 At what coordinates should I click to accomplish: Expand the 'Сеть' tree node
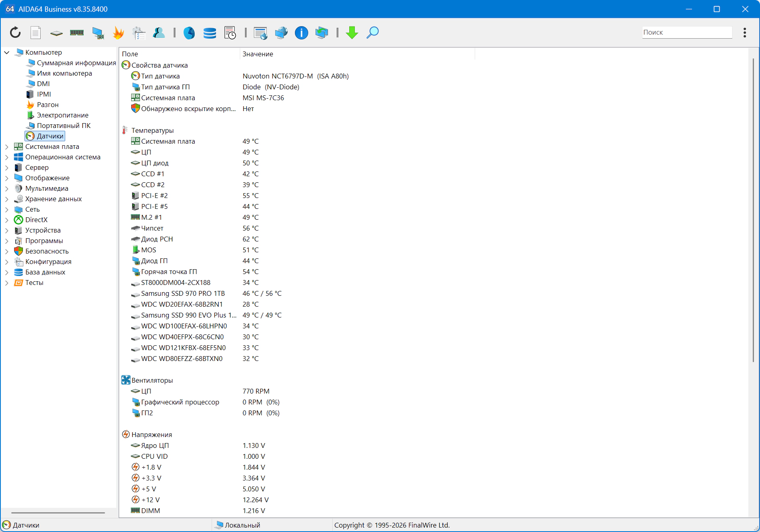7,209
